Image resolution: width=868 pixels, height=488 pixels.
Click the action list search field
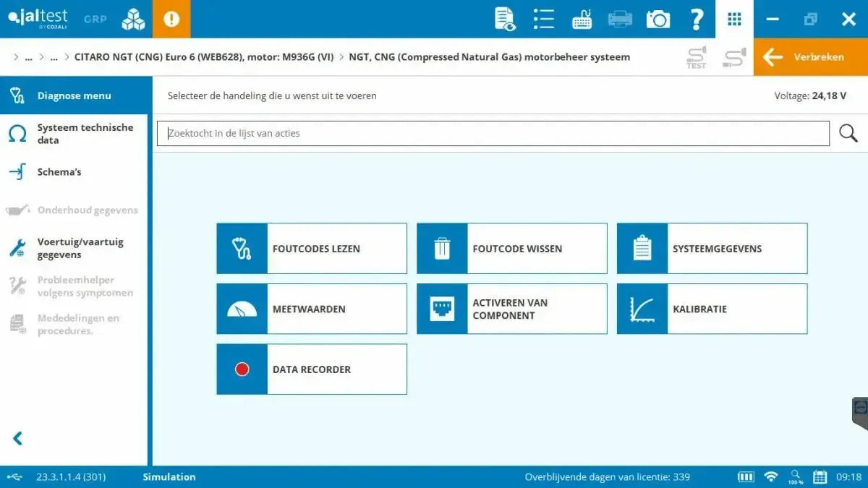point(492,133)
